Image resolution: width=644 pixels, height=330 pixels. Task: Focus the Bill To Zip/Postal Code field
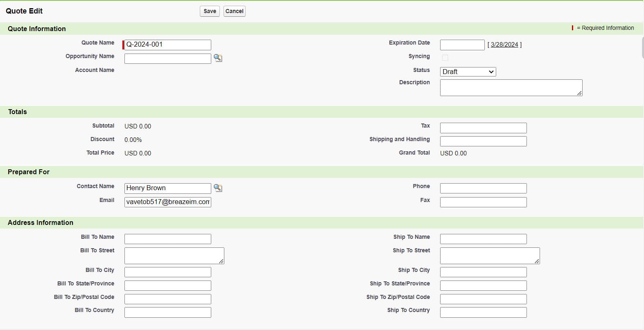tap(168, 299)
